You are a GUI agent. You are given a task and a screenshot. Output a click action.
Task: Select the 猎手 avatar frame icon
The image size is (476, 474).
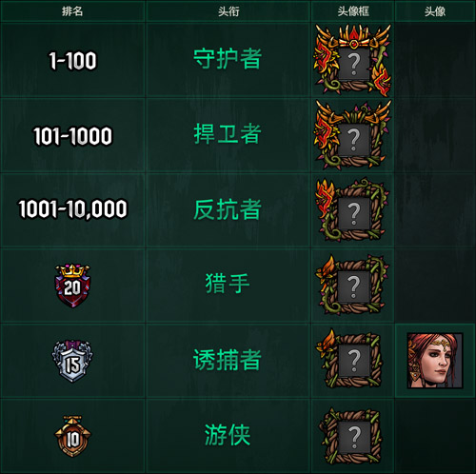[x=352, y=285]
